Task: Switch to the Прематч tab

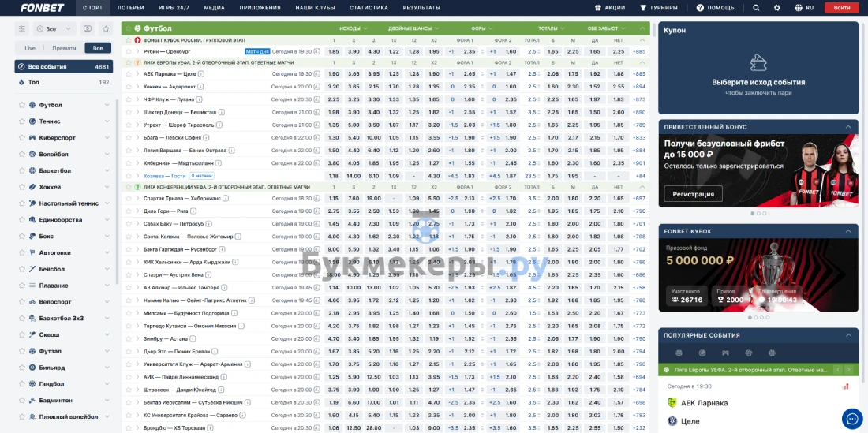Action: (64, 48)
